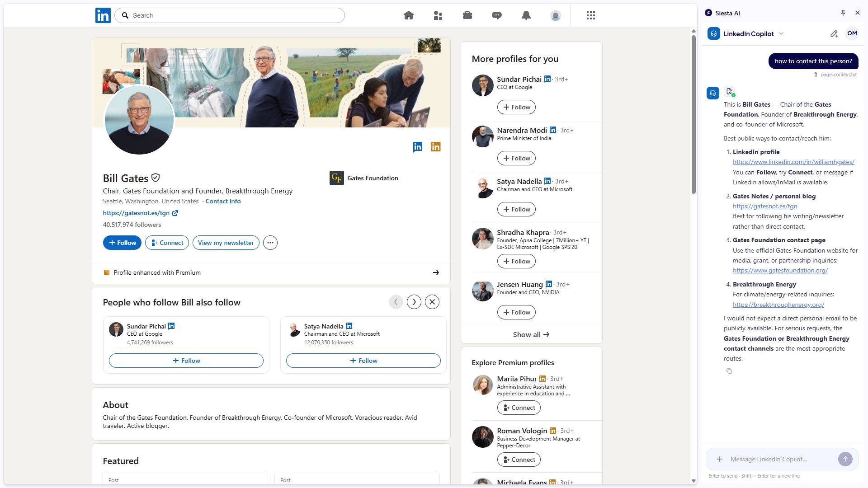
Task: Click the arrow on Profile enhanced with Premium
Action: point(436,272)
